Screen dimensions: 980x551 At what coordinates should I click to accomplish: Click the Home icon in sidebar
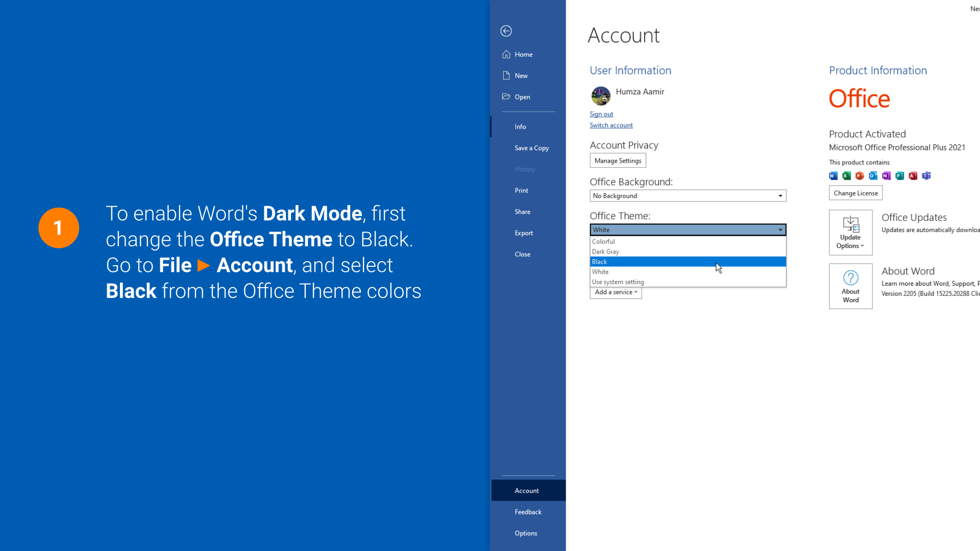[506, 55]
